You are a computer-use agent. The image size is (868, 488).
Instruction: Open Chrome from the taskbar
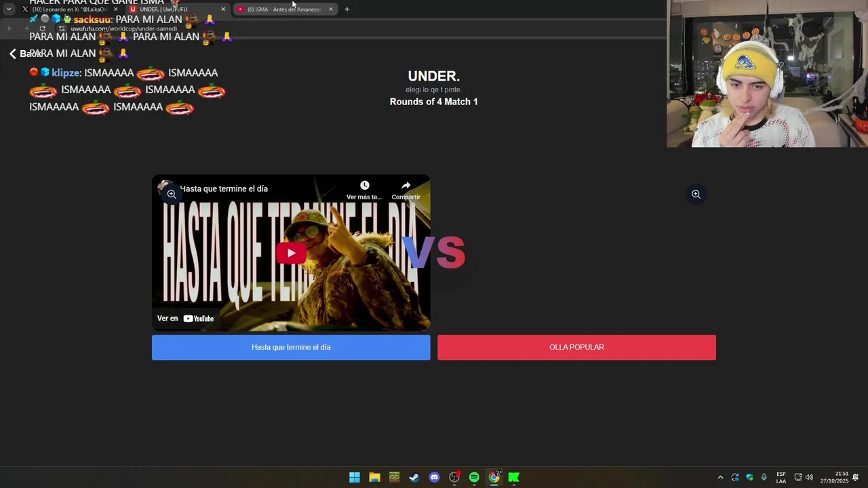(x=494, y=477)
